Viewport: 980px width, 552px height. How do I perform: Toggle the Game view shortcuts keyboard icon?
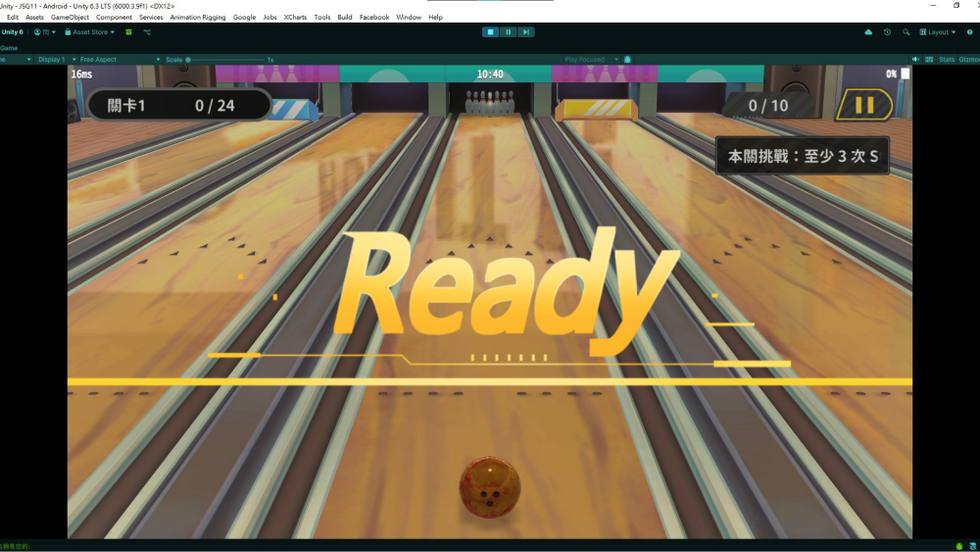(929, 60)
